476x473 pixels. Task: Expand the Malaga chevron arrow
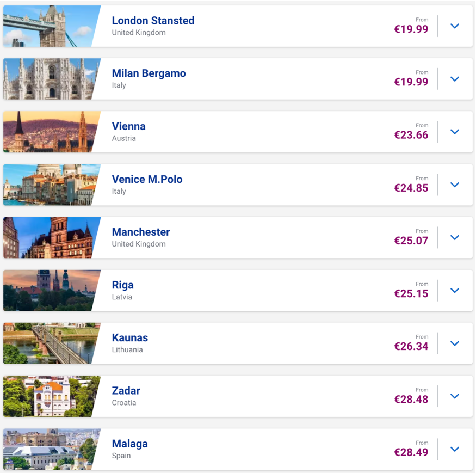point(455,449)
